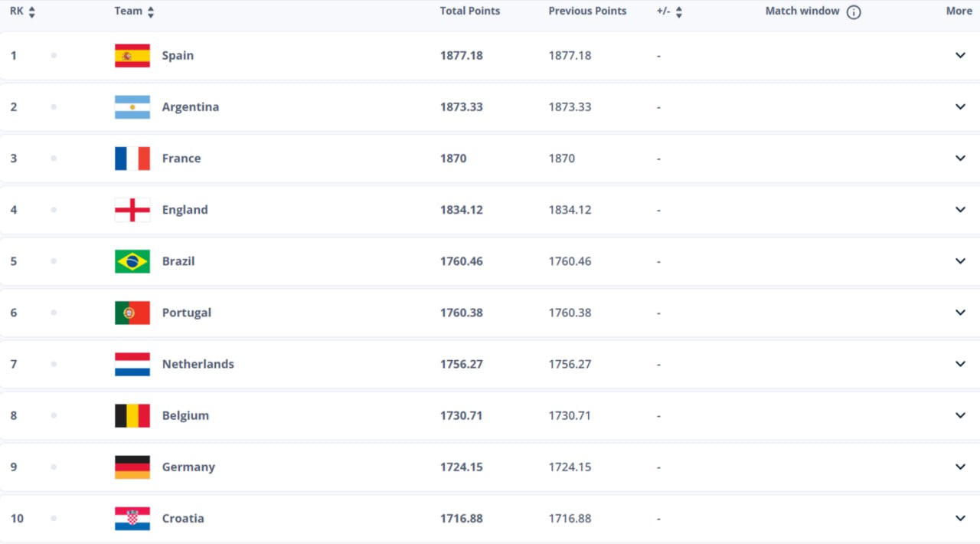980x544 pixels.
Task: Expand the Spain row details
Action: pos(960,56)
